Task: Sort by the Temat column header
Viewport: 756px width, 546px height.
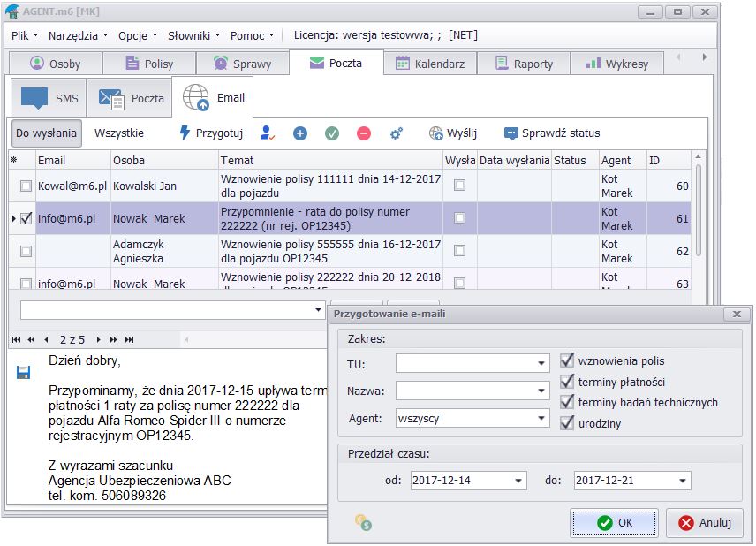Action: pos(330,160)
